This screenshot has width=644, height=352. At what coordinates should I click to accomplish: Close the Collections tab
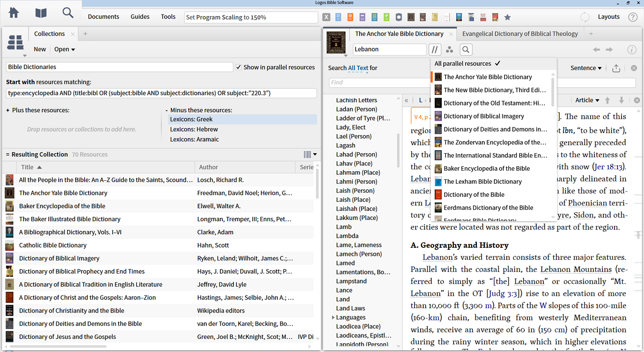pos(73,34)
